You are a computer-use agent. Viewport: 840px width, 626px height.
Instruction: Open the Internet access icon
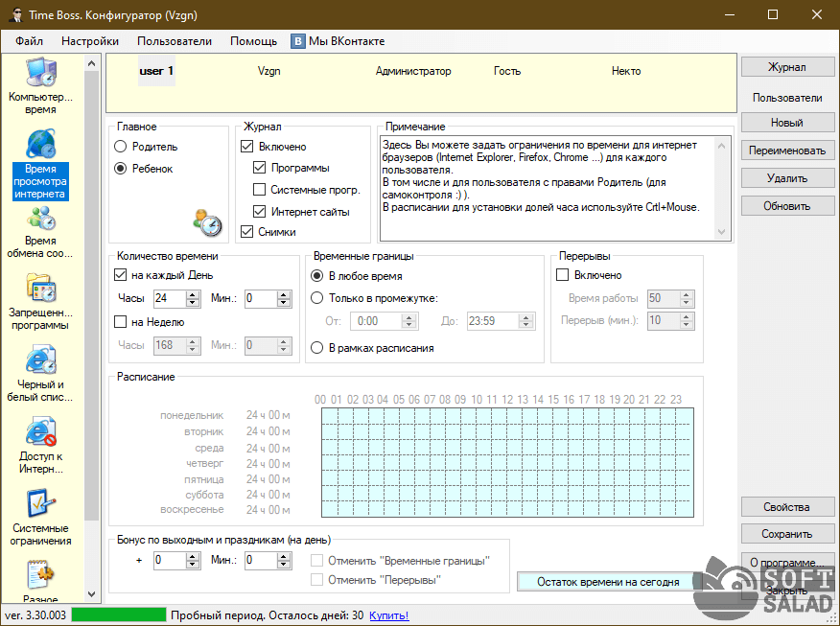39,432
